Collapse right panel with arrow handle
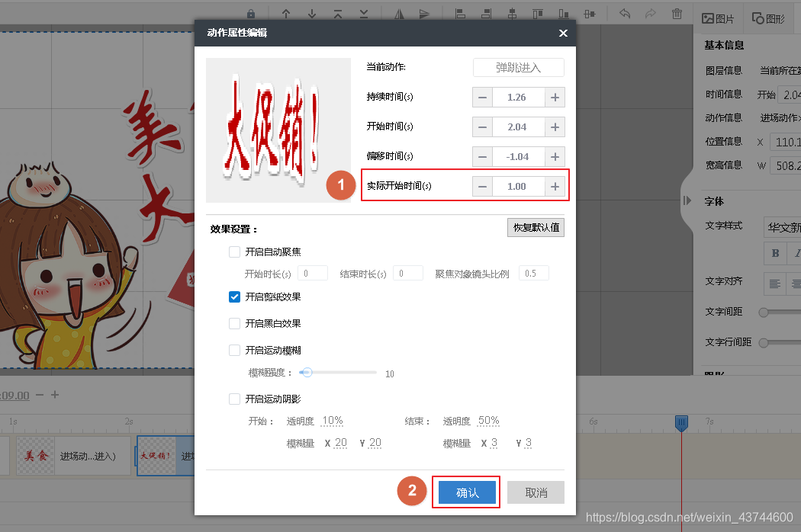 687,200
